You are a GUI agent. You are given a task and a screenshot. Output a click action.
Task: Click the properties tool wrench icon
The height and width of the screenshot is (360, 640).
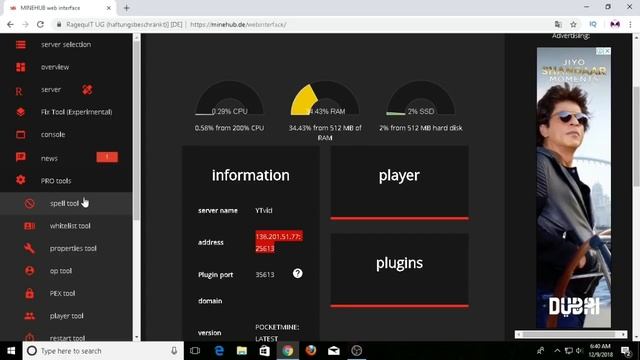[x=29, y=248]
